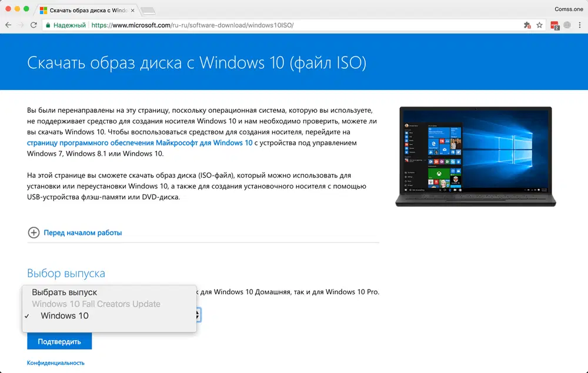Click the Microsoft logo favicon in the tab

[x=43, y=9]
